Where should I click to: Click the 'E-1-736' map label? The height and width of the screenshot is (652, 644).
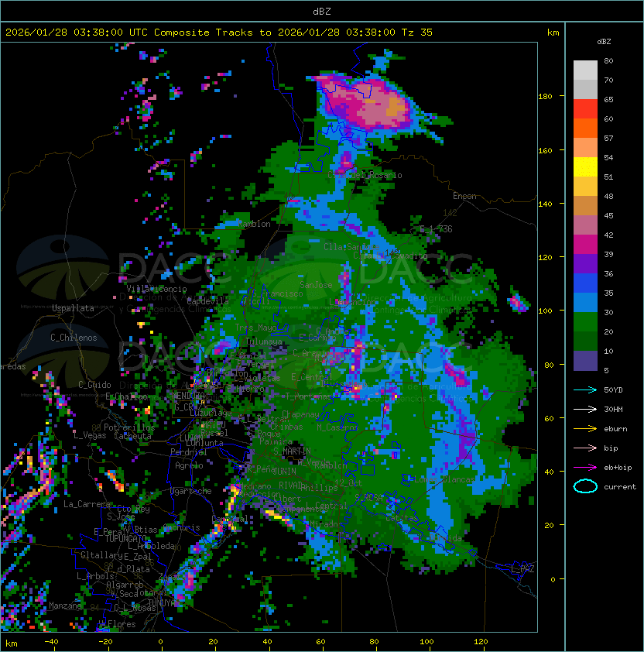tap(436, 228)
